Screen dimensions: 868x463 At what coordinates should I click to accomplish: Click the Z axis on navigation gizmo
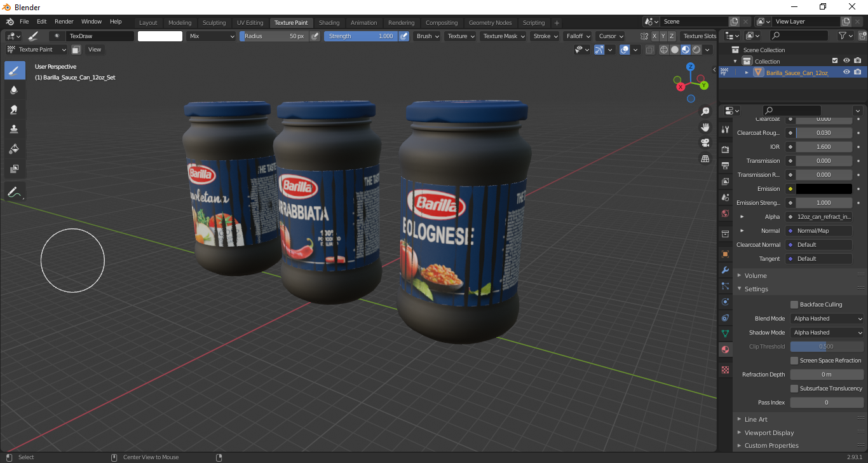691,67
